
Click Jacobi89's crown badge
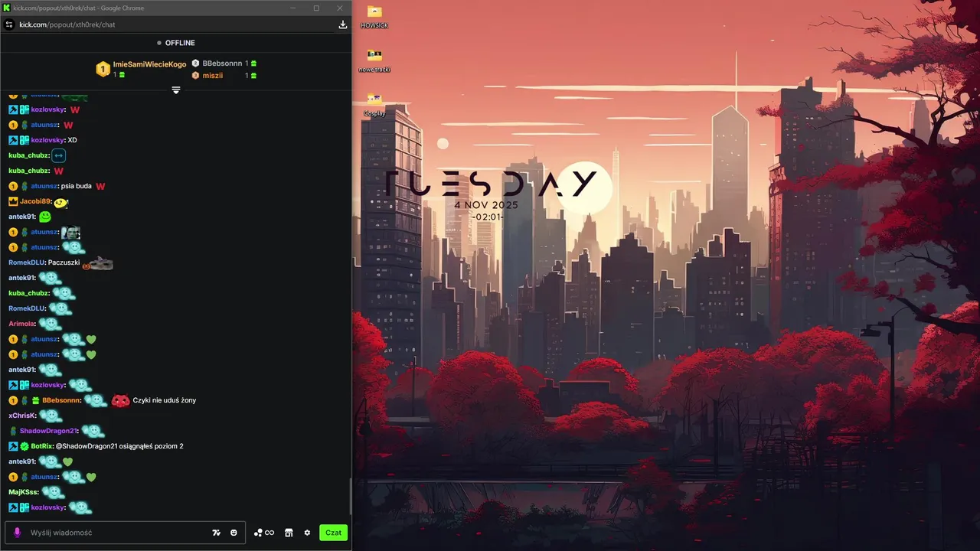tap(13, 201)
